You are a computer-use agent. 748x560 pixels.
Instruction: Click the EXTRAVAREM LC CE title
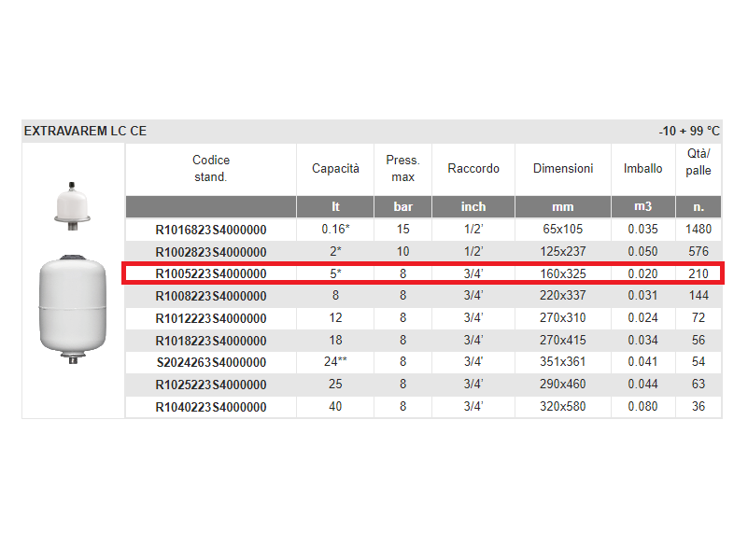coord(85,132)
